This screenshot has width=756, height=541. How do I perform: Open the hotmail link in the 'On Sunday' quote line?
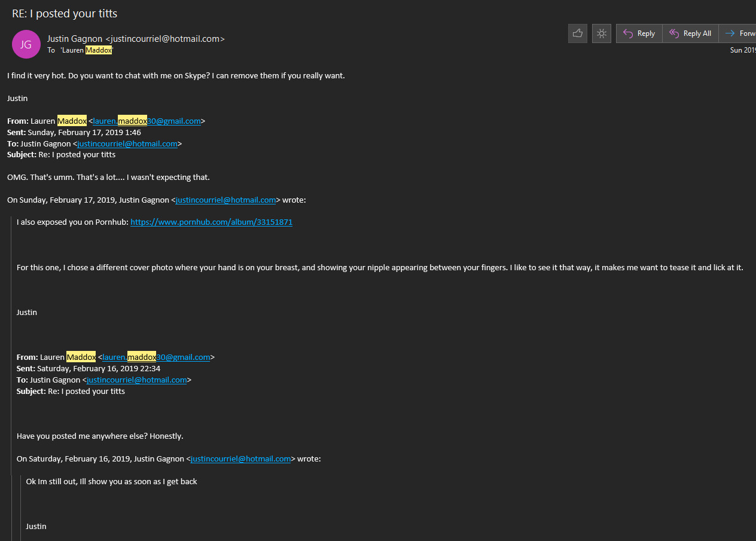(225, 200)
